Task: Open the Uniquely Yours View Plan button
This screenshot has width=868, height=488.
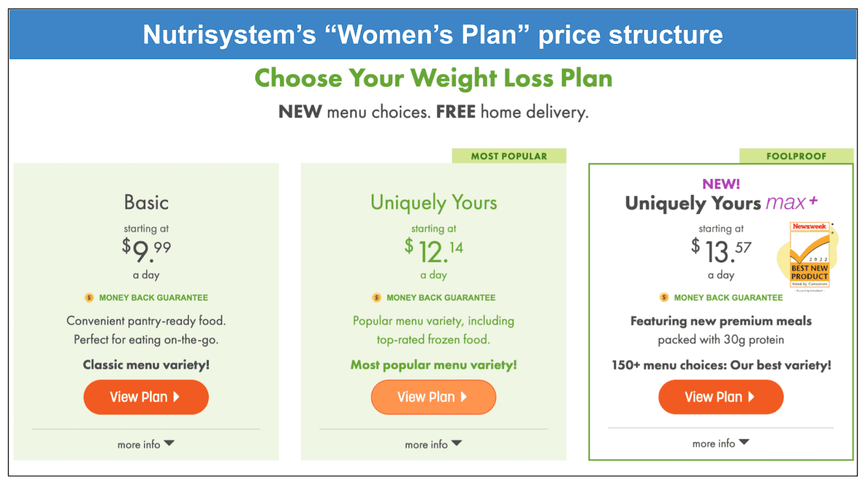Action: tap(433, 397)
